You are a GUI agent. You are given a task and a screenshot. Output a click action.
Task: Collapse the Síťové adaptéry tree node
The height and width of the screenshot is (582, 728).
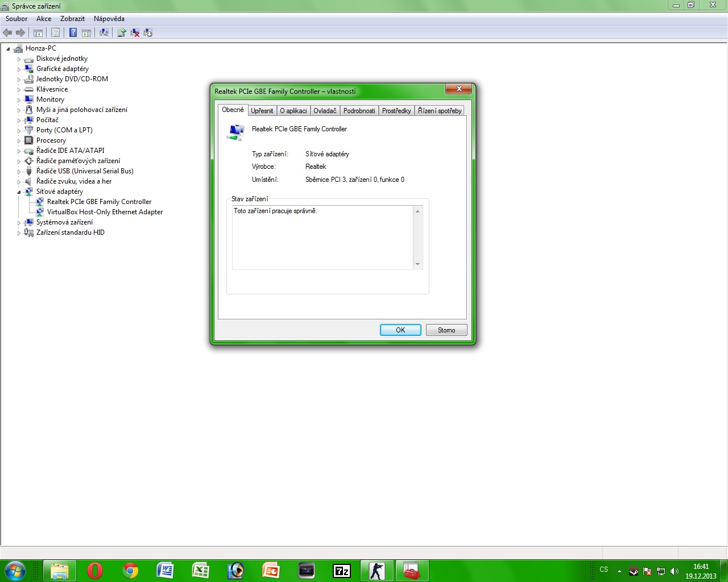coord(19,192)
